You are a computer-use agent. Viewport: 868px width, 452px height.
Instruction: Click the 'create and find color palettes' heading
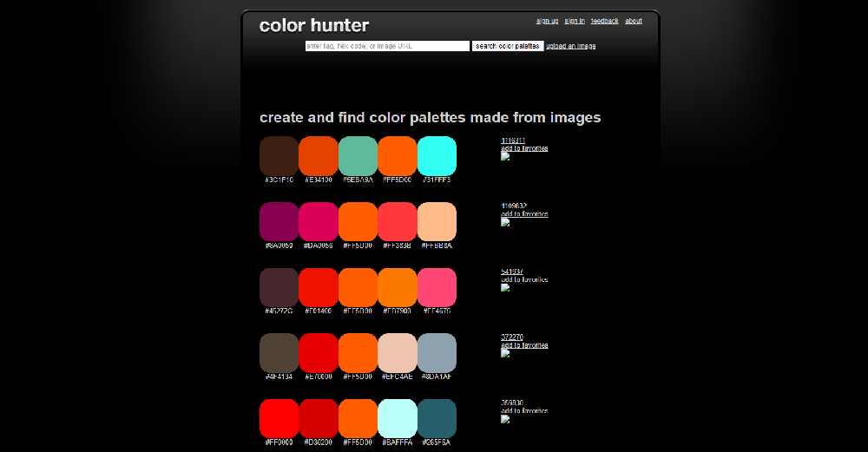pyautogui.click(x=431, y=117)
